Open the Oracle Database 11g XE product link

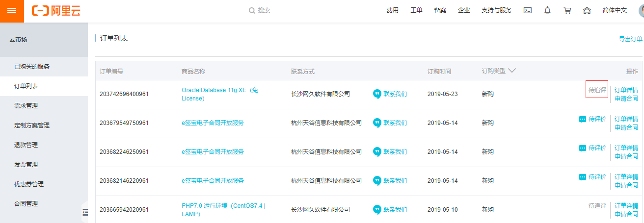(x=220, y=94)
